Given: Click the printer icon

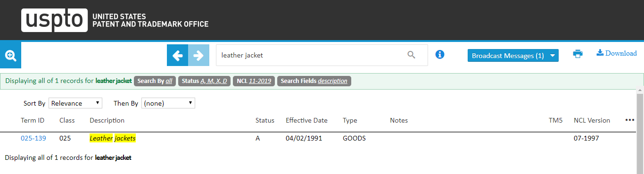Looking at the screenshot, I should tap(578, 54).
